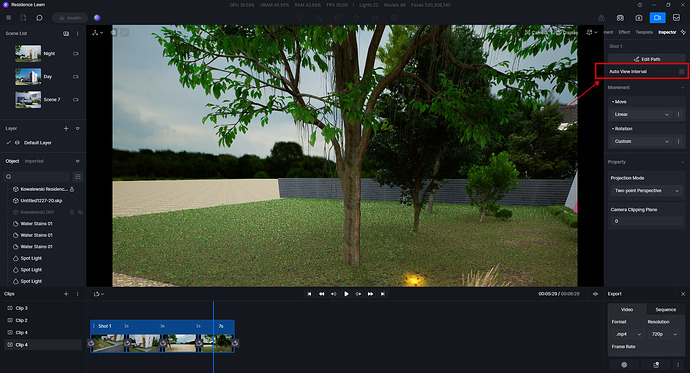The height and width of the screenshot is (373, 690).
Task: Click the list view icon beside object search
Action: [78, 176]
